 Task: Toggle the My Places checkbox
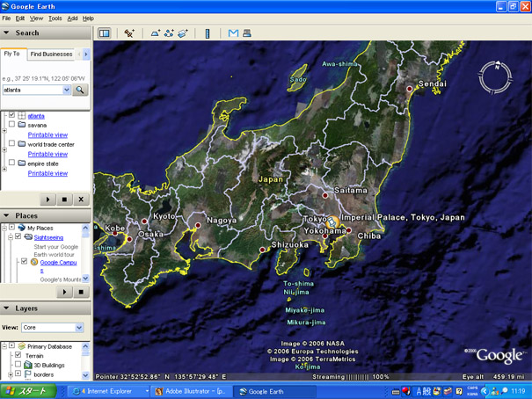click(12, 227)
